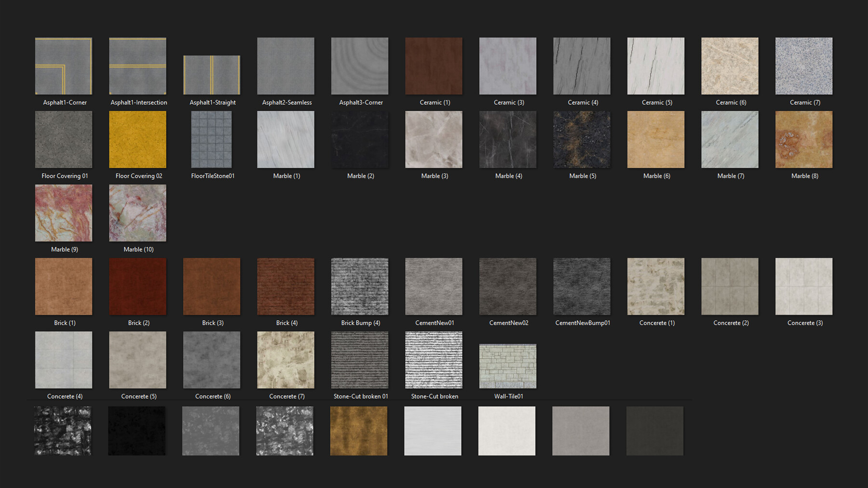Viewport: 868px width, 488px height.
Task: Click the 'Asphalt3-Corner' caption text
Action: point(361,102)
